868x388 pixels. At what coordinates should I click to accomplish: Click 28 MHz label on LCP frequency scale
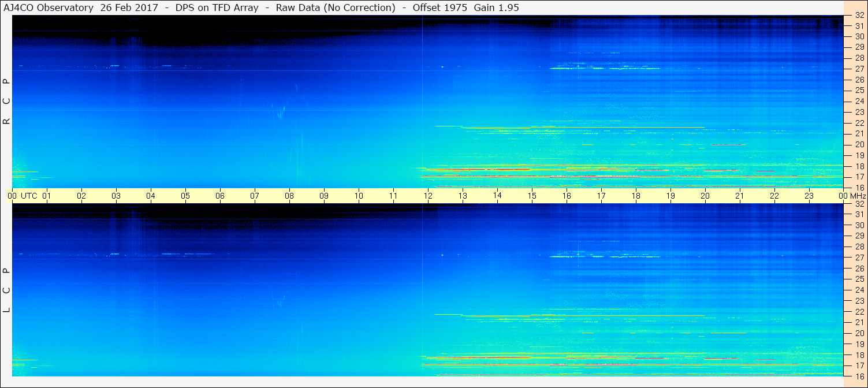pyautogui.click(x=859, y=247)
